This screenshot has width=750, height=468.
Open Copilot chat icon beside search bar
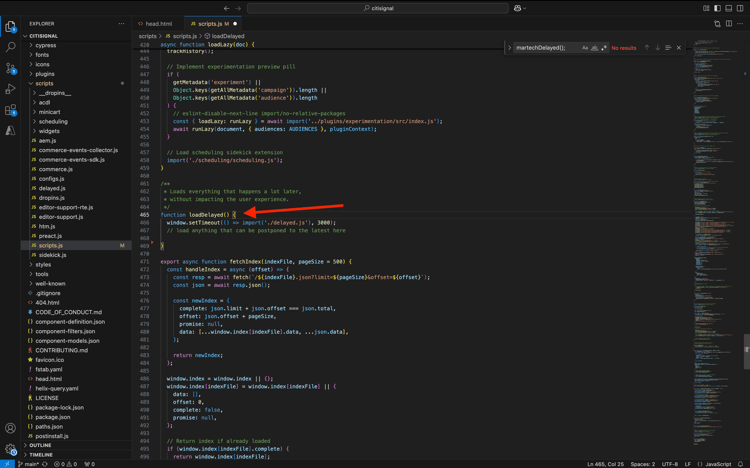518,8
